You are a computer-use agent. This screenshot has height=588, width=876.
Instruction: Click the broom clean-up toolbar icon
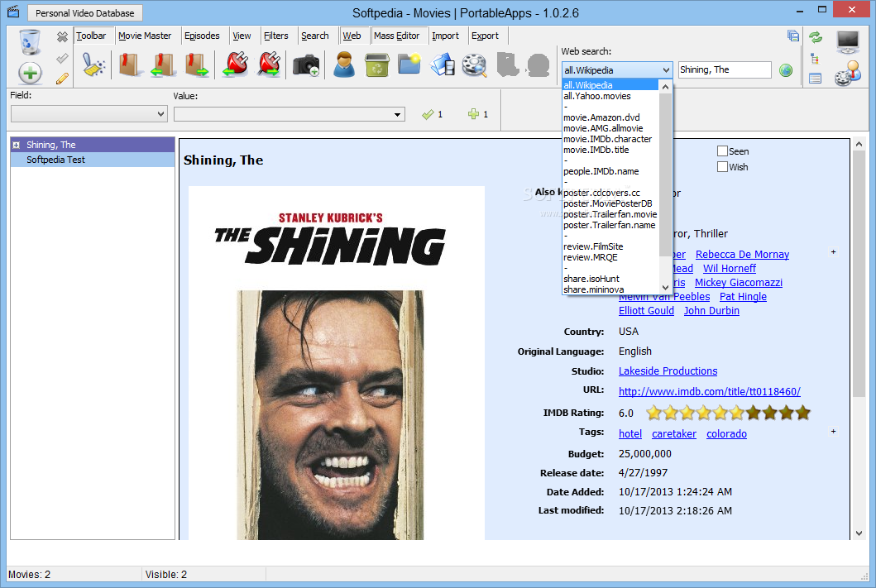pyautogui.click(x=93, y=65)
